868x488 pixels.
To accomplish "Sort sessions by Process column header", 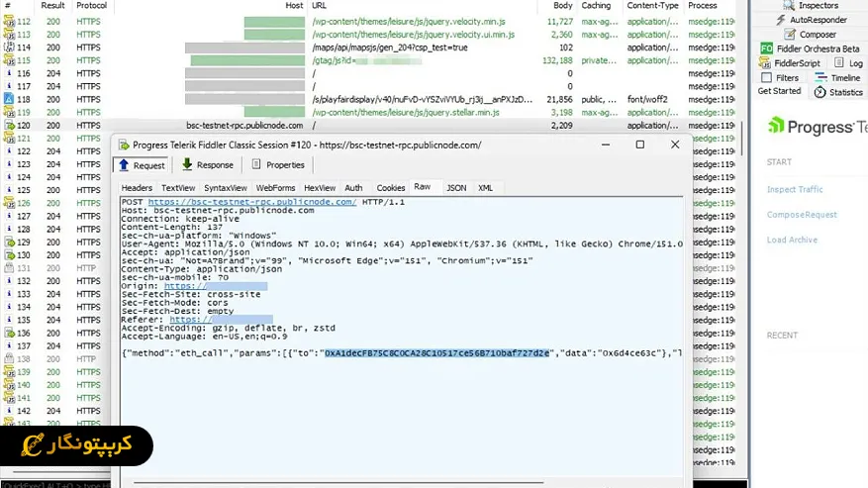I will point(702,6).
